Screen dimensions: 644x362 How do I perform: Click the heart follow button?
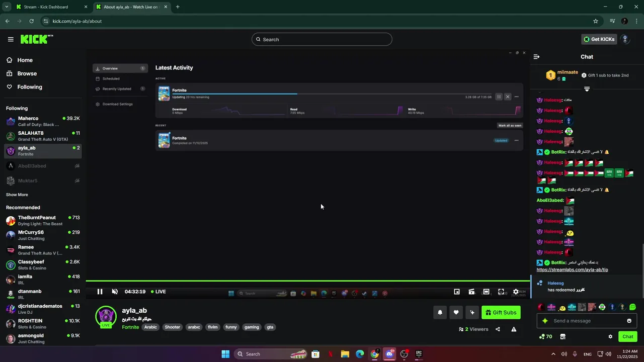point(456,312)
